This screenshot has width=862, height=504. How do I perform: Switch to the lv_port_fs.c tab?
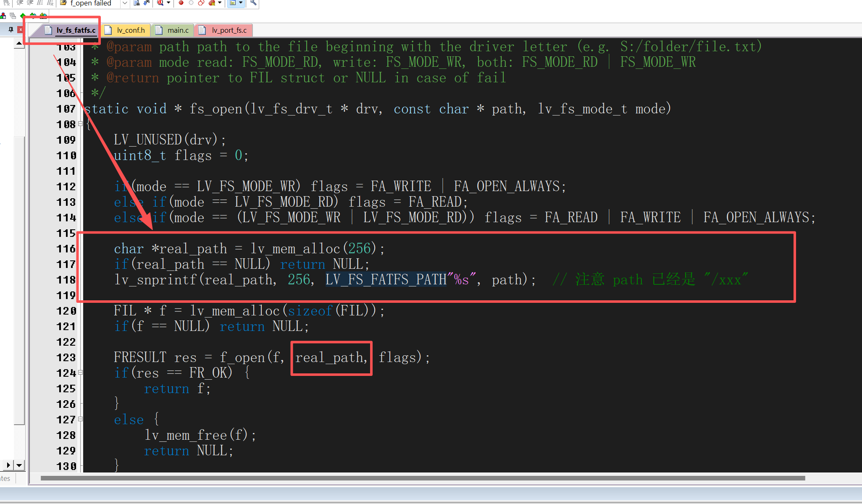click(x=229, y=30)
